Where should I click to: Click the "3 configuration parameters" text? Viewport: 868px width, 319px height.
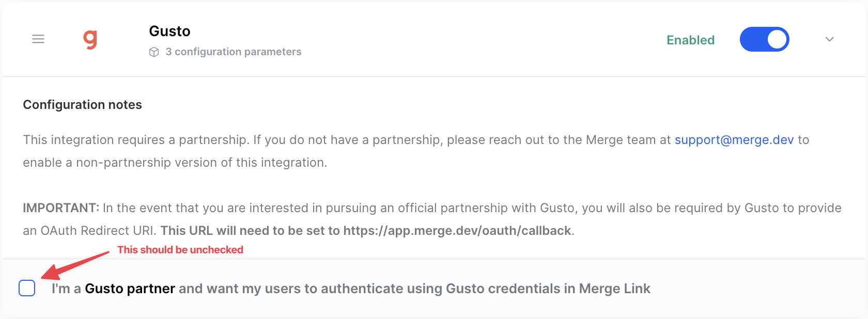(233, 52)
